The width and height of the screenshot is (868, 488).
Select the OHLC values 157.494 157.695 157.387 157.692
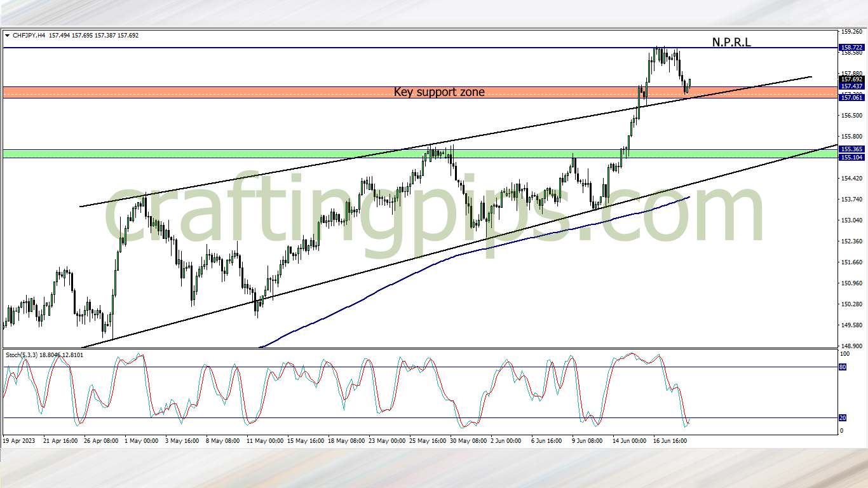[x=93, y=36]
